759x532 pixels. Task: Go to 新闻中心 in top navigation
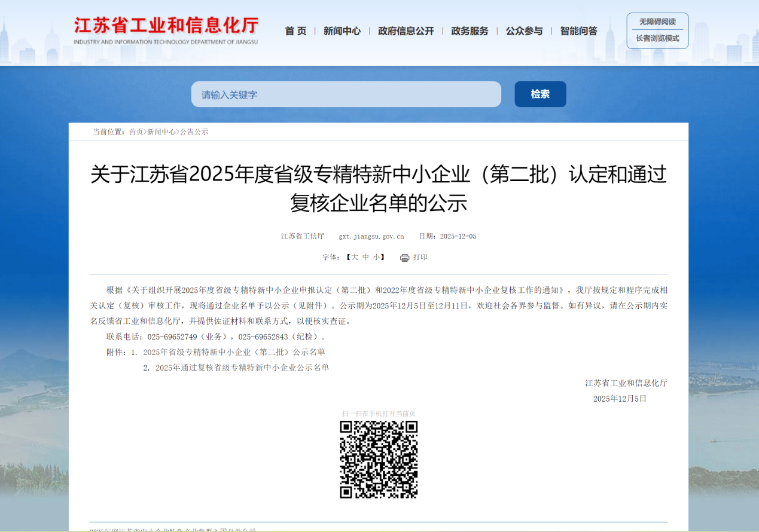pos(342,31)
